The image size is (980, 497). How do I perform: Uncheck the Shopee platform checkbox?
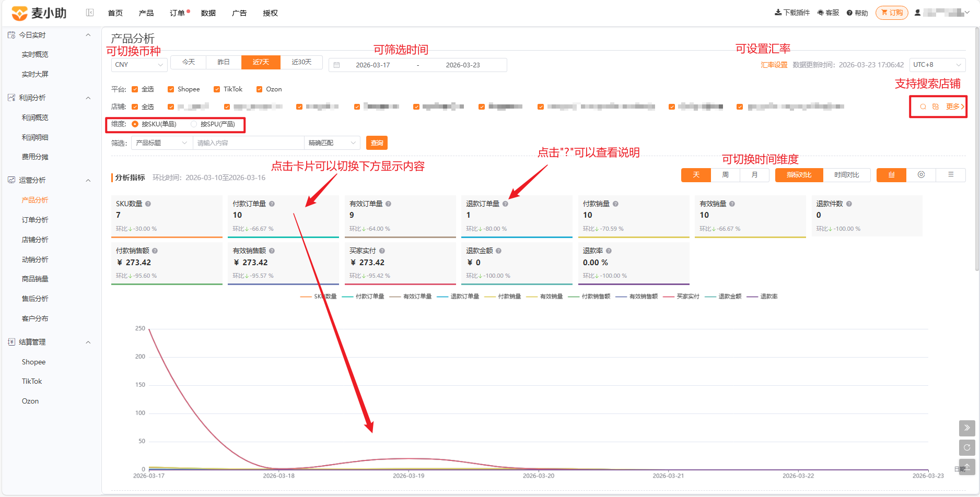[171, 89]
